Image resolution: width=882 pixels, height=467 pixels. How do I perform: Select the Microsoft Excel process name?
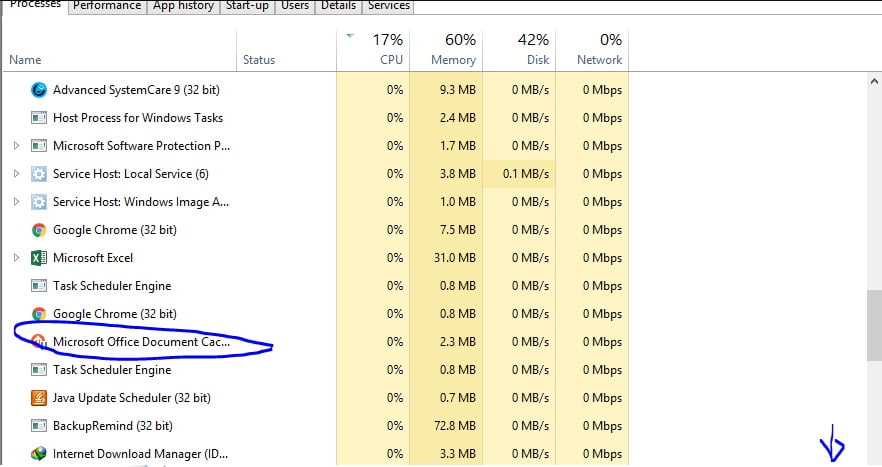93,258
